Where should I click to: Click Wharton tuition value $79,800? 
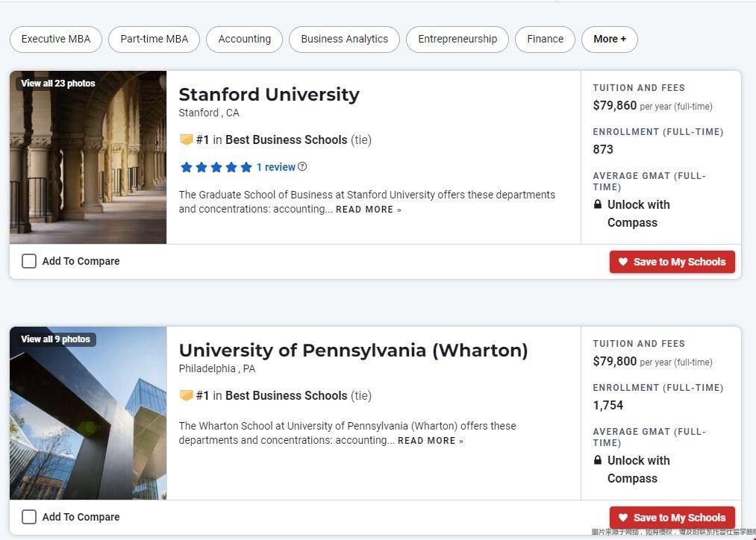click(x=615, y=361)
